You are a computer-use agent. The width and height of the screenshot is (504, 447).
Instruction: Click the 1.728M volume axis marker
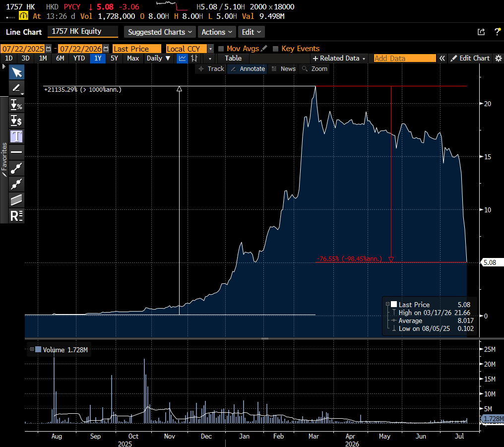coord(493,419)
